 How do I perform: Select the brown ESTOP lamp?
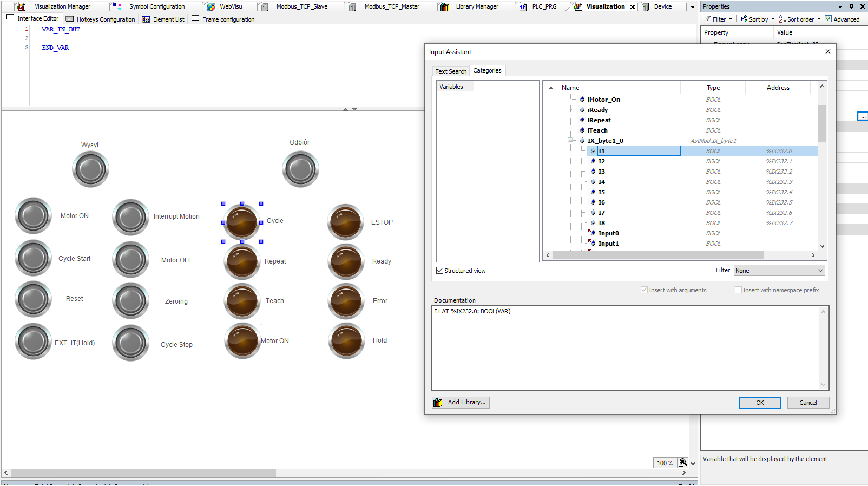346,222
